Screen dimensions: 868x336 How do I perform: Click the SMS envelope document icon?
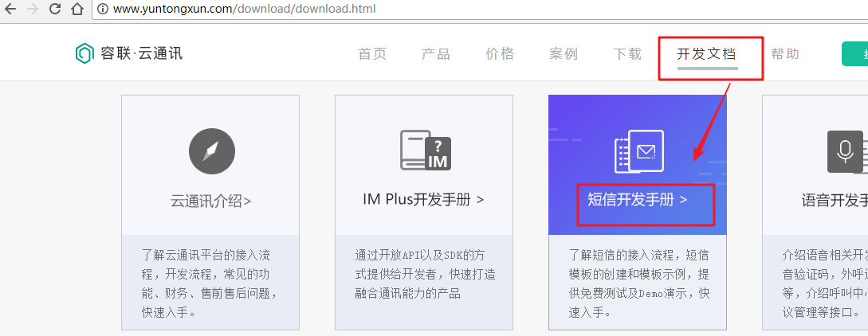point(638,151)
